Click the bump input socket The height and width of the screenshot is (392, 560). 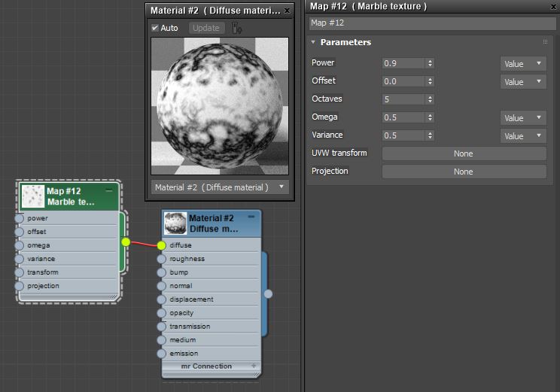coord(161,272)
